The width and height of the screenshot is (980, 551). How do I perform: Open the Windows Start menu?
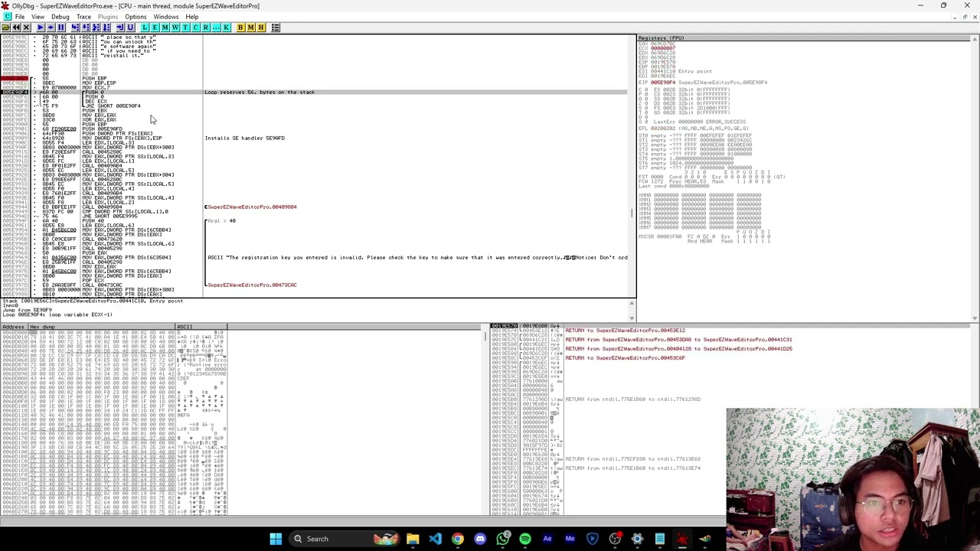click(276, 539)
